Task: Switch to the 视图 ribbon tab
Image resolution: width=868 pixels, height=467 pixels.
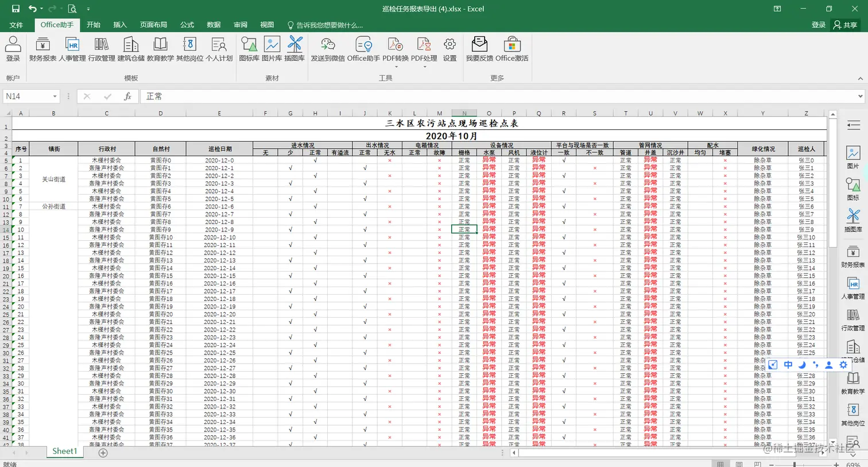Action: pos(267,25)
